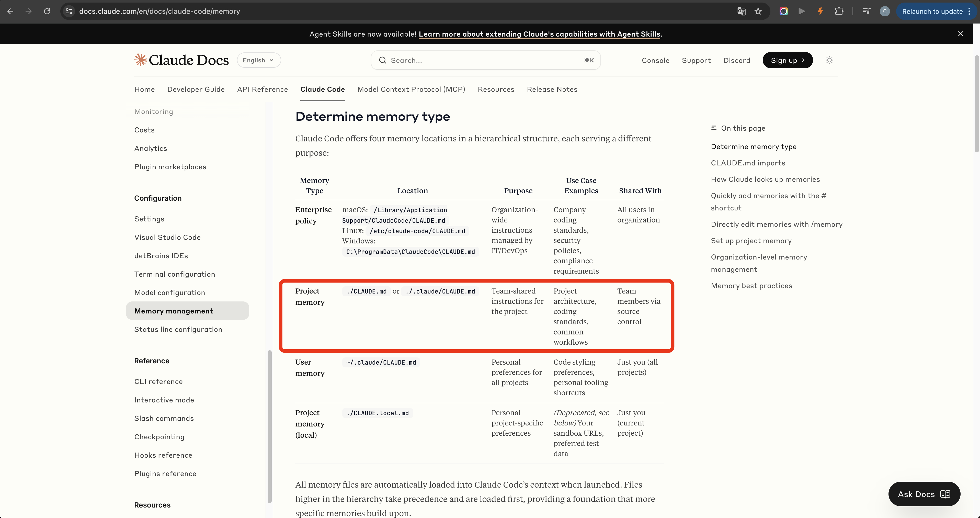The width and height of the screenshot is (980, 518).
Task: Open the Chrome profile avatar
Action: [884, 12]
